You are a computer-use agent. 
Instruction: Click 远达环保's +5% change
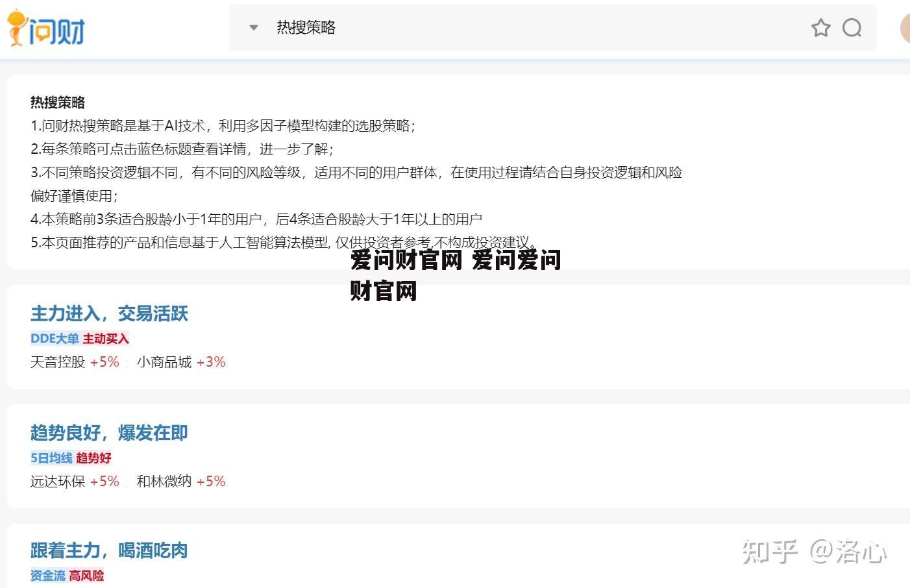pyautogui.click(x=105, y=482)
